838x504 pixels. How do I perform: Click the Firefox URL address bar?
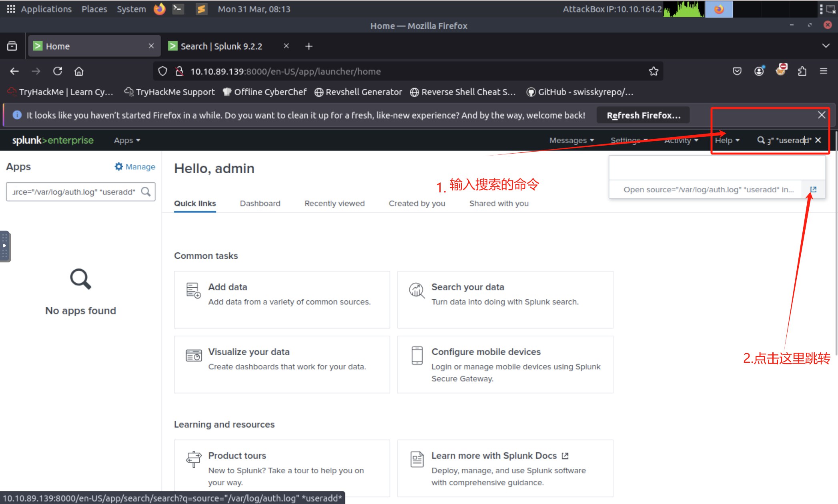pos(400,71)
